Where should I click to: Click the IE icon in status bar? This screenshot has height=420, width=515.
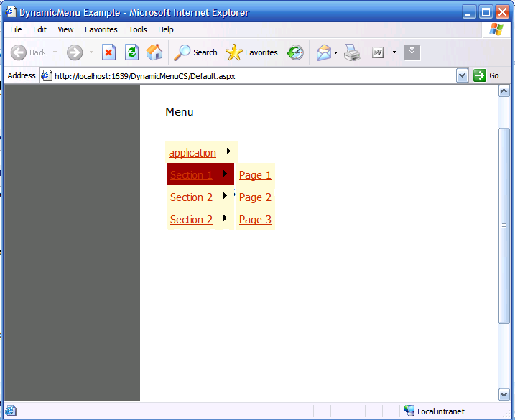11,411
